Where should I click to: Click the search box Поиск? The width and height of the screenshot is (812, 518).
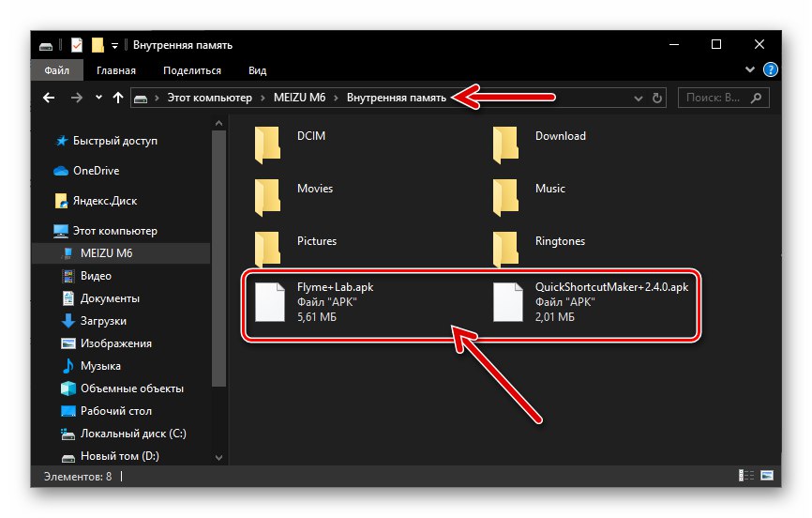coord(724,98)
